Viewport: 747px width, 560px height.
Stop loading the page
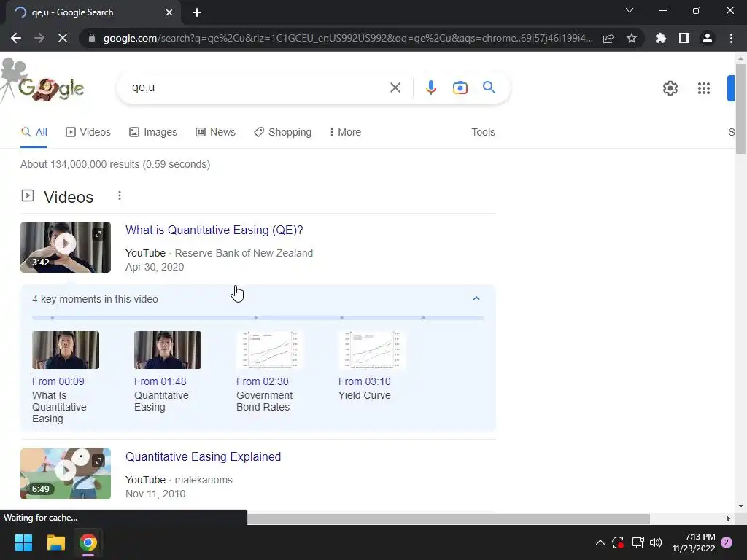tap(63, 38)
